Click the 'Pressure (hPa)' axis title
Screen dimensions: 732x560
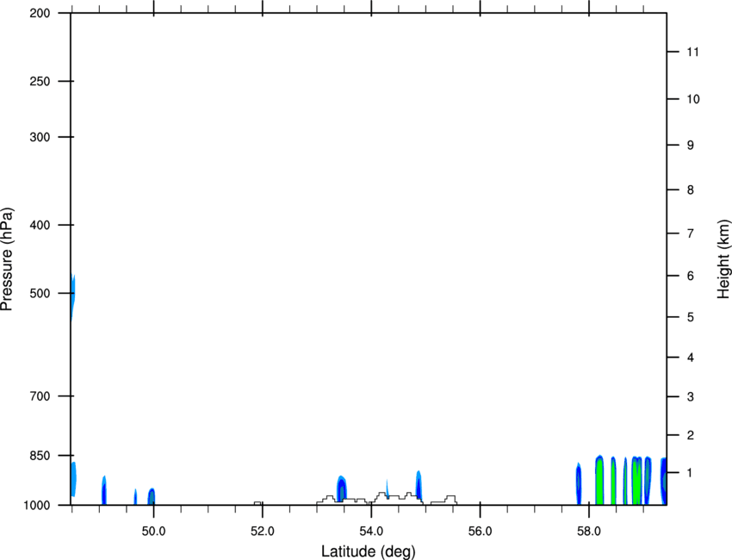click(x=7, y=259)
